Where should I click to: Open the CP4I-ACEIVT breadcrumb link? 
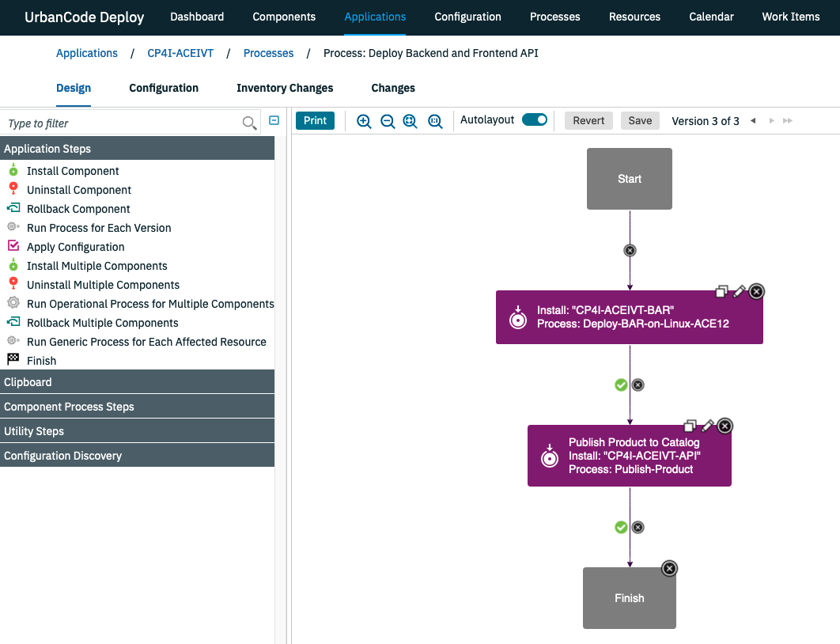coord(180,53)
